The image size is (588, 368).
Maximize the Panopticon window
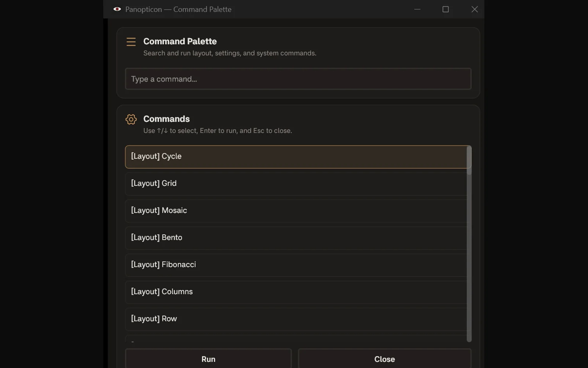445,9
